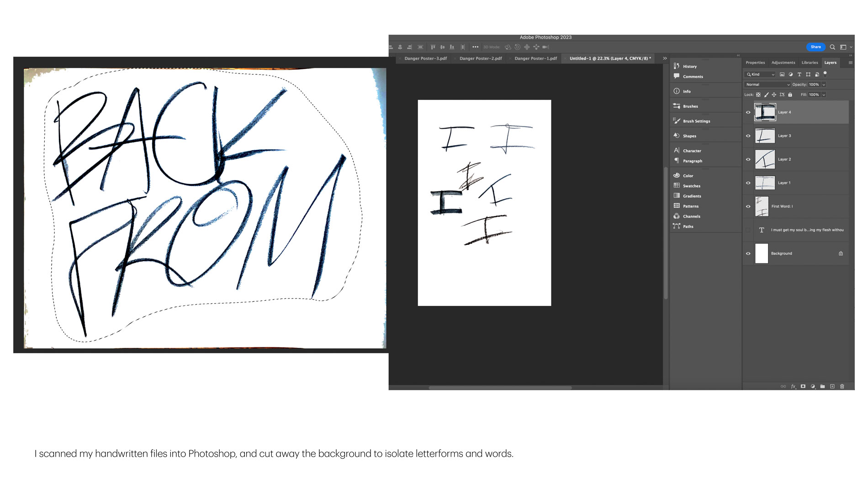Screen dimensions: 868x488
Task: Create a new layer mask
Action: click(803, 386)
